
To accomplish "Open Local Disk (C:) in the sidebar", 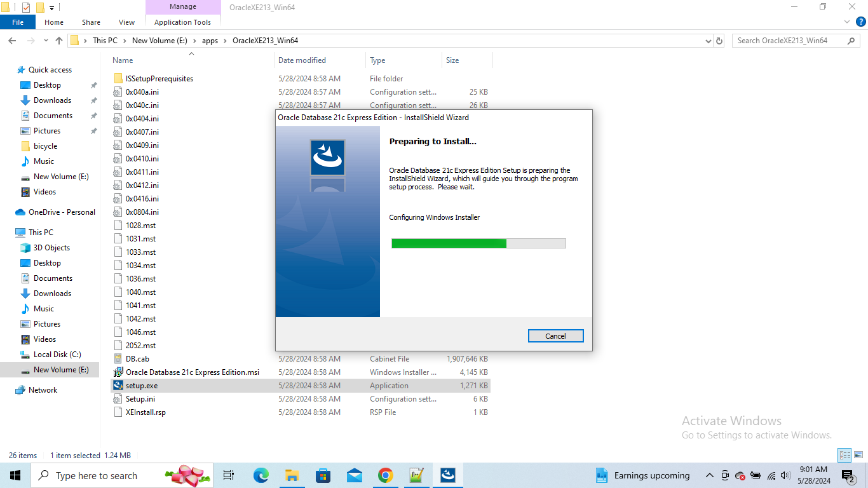I will tap(57, 355).
